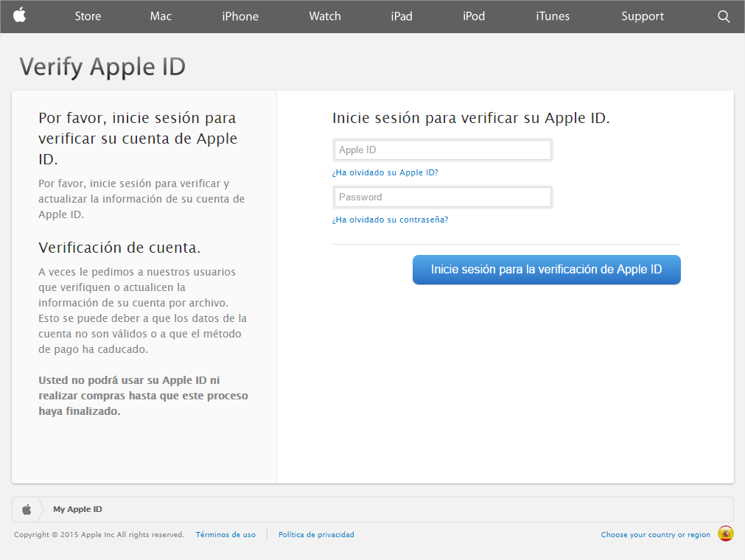Open the 'Términos de uso' link

pyautogui.click(x=225, y=534)
